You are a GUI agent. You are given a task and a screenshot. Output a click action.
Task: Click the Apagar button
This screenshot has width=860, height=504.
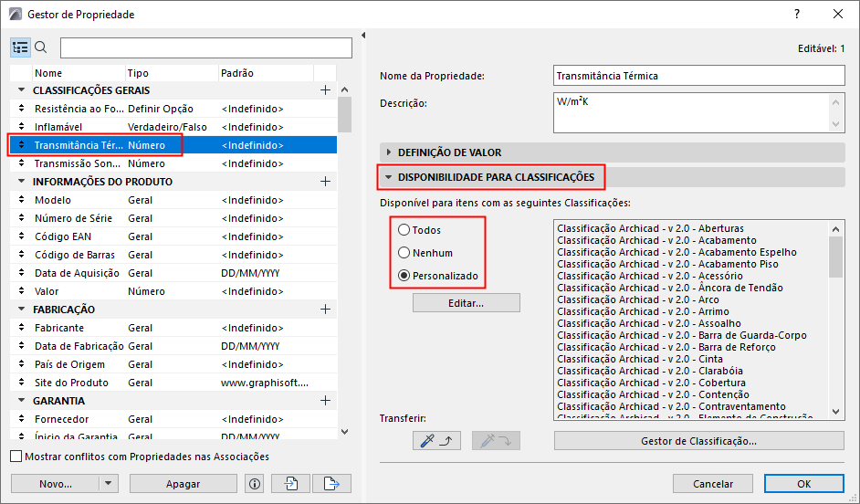pyautogui.click(x=184, y=484)
